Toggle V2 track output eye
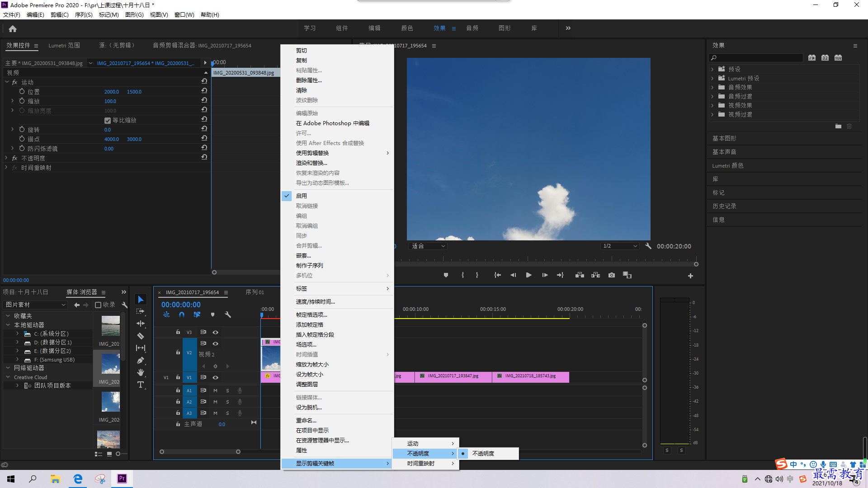 (x=216, y=343)
